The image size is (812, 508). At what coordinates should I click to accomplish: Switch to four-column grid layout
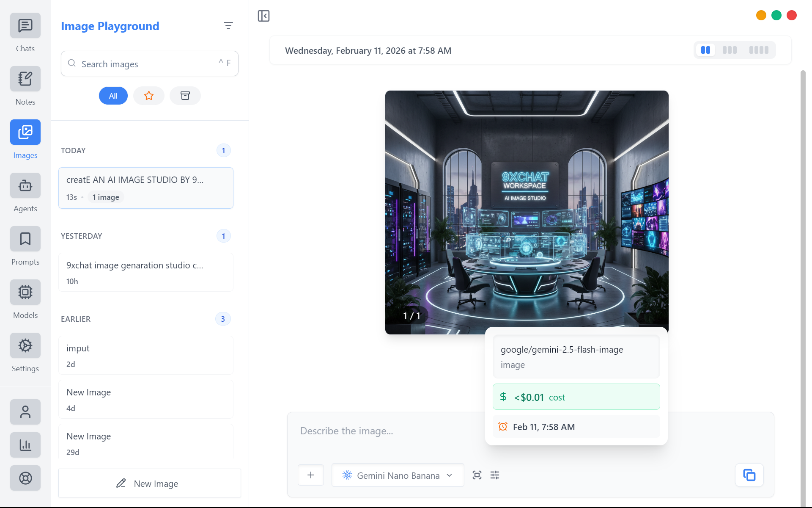coord(759,50)
